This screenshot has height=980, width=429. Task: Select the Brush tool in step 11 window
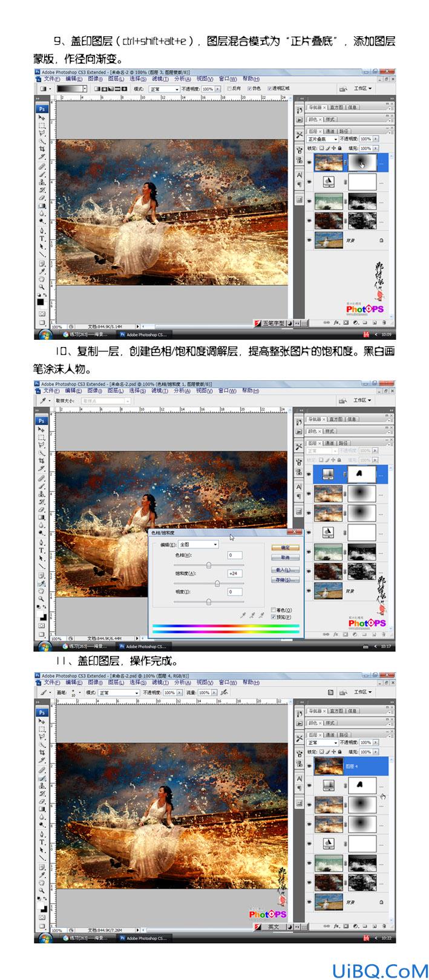(x=41, y=777)
